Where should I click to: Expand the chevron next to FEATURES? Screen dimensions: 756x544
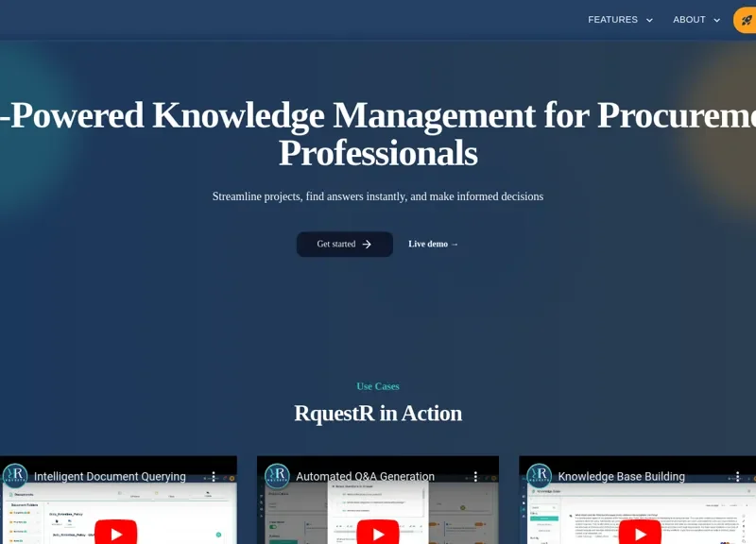tap(649, 20)
